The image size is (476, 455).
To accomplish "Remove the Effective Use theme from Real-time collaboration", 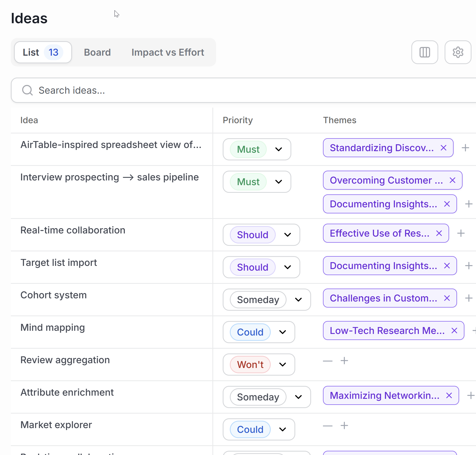I will click(439, 233).
